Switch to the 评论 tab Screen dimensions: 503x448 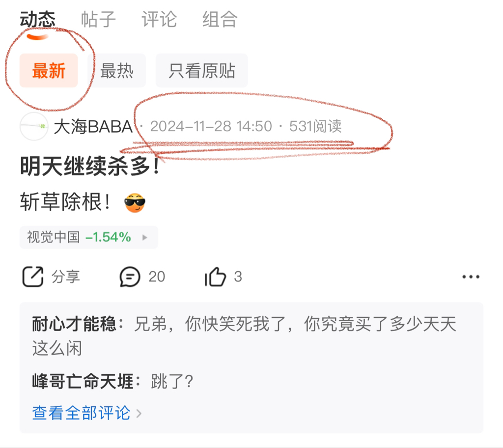tap(159, 19)
